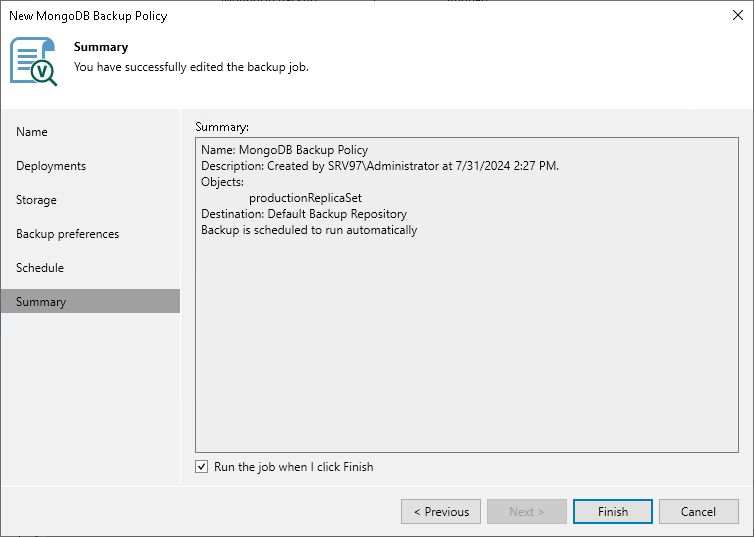Go to Backup preferences step
The width and height of the screenshot is (754, 537).
pyautogui.click(x=67, y=234)
